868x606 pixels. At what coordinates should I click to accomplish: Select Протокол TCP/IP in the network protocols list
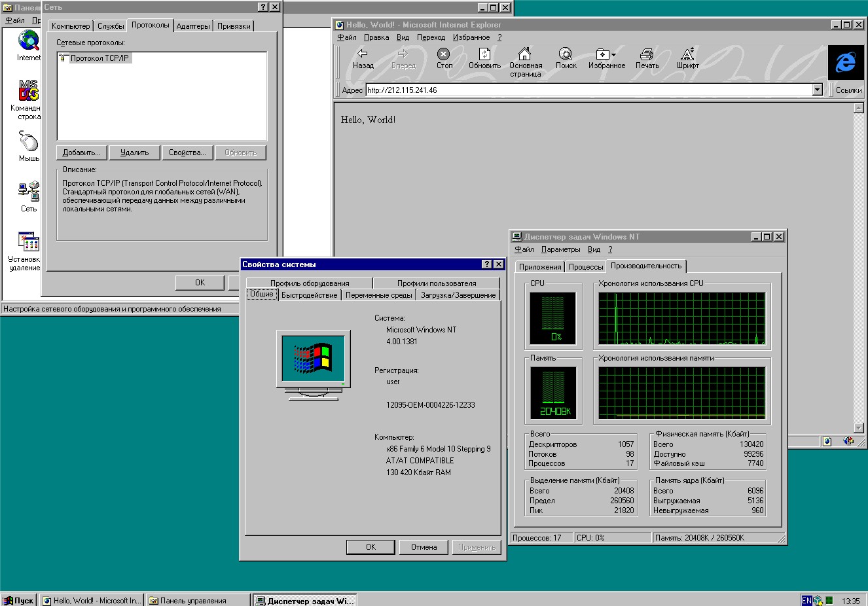pos(95,58)
